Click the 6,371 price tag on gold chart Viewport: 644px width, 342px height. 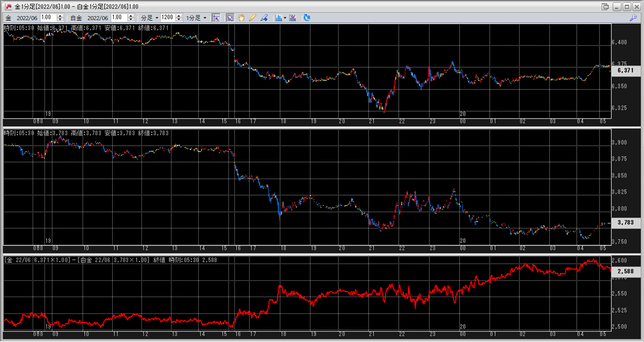(626, 71)
